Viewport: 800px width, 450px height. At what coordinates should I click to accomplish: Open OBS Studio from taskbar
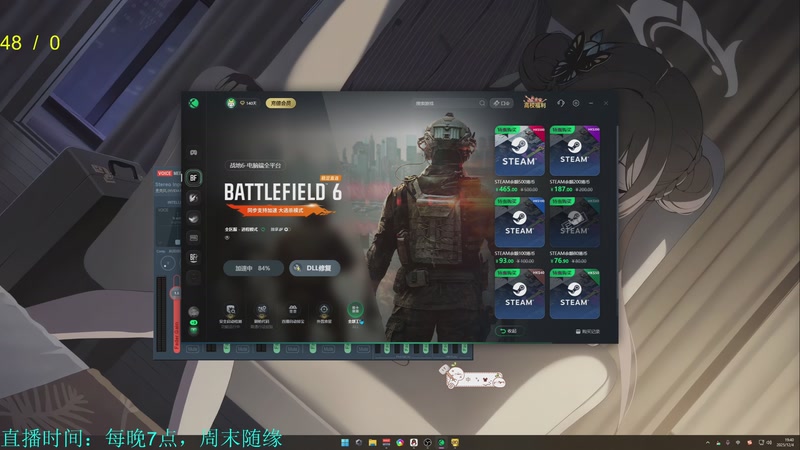pos(428,442)
